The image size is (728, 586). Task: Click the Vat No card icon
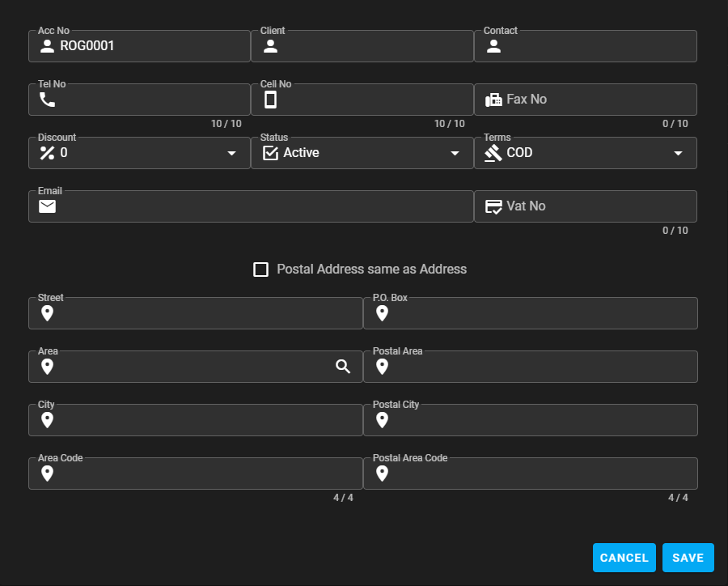coord(493,206)
